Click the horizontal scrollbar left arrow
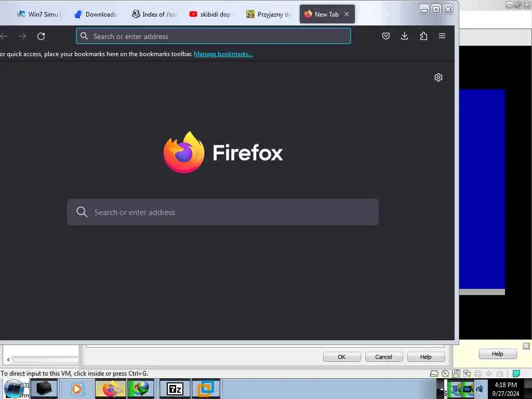Image resolution: width=532 pixels, height=399 pixels. click(8, 360)
